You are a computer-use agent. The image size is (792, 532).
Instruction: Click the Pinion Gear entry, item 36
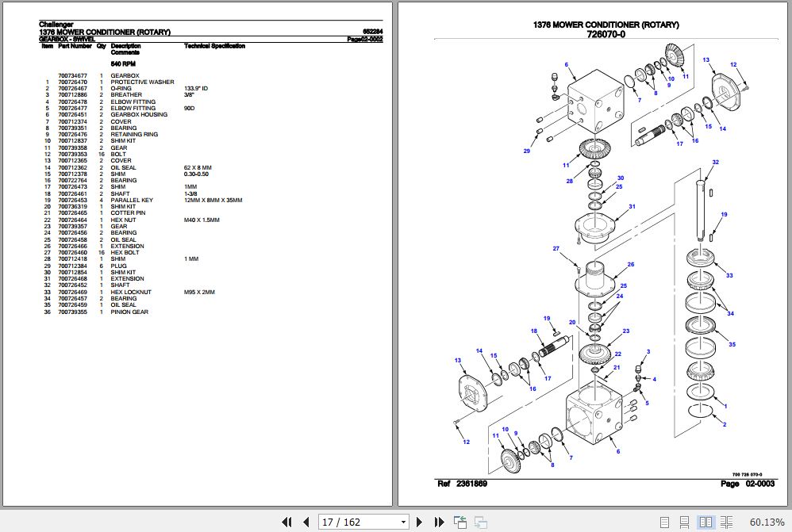(x=129, y=312)
